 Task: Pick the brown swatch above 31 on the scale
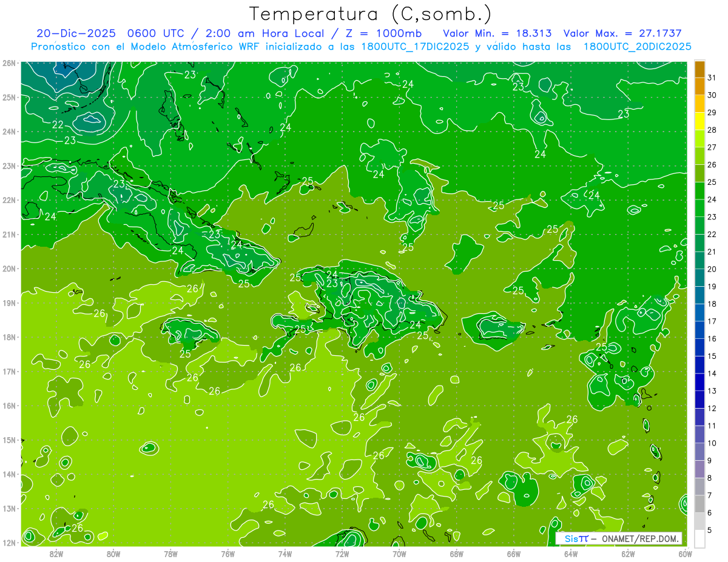pyautogui.click(x=699, y=69)
